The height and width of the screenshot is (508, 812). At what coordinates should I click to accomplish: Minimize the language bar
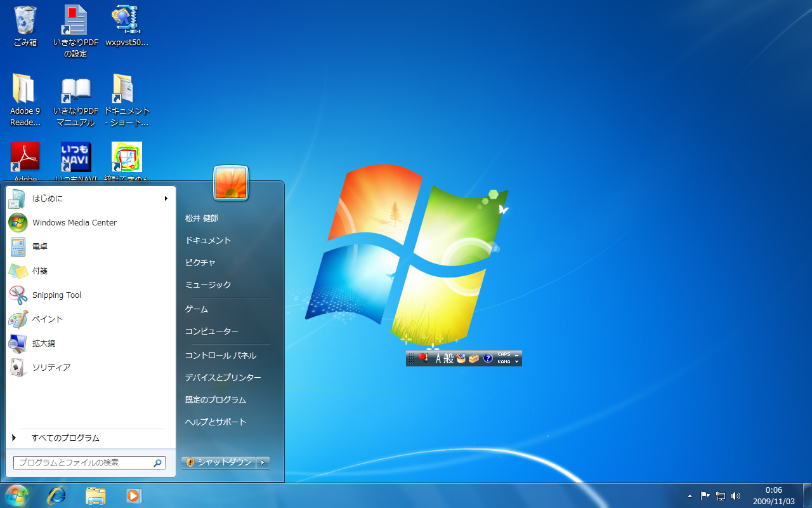(x=517, y=354)
